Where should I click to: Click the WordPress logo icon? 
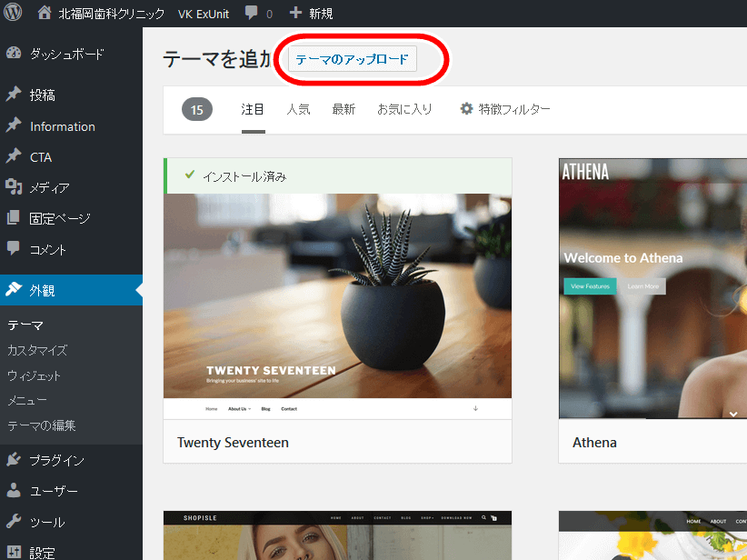coord(13,12)
